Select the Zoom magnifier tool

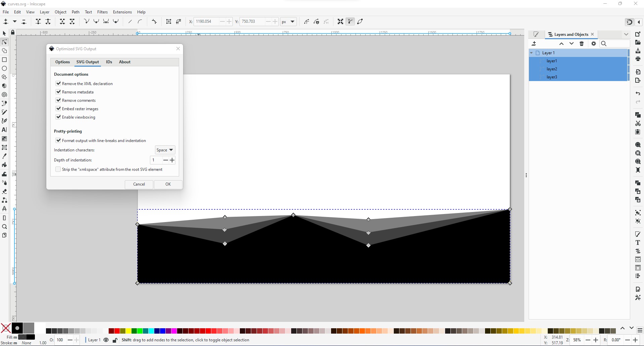tap(4, 226)
